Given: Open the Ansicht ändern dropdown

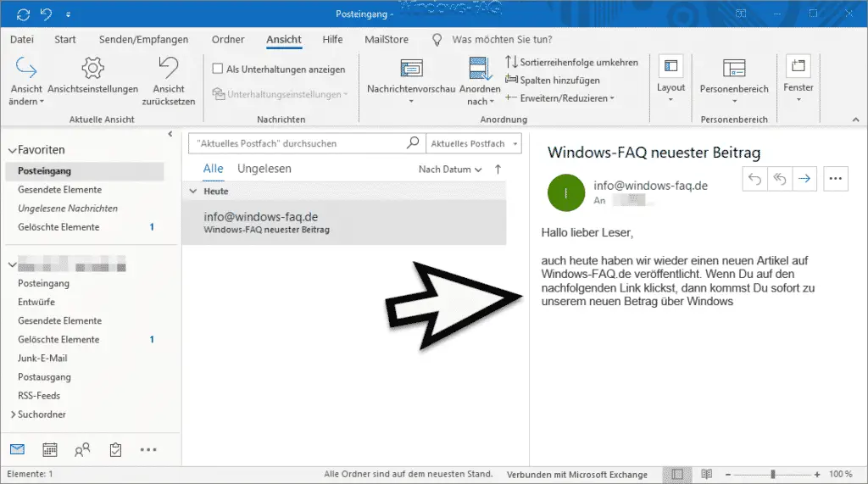Looking at the screenshot, I should 26,81.
